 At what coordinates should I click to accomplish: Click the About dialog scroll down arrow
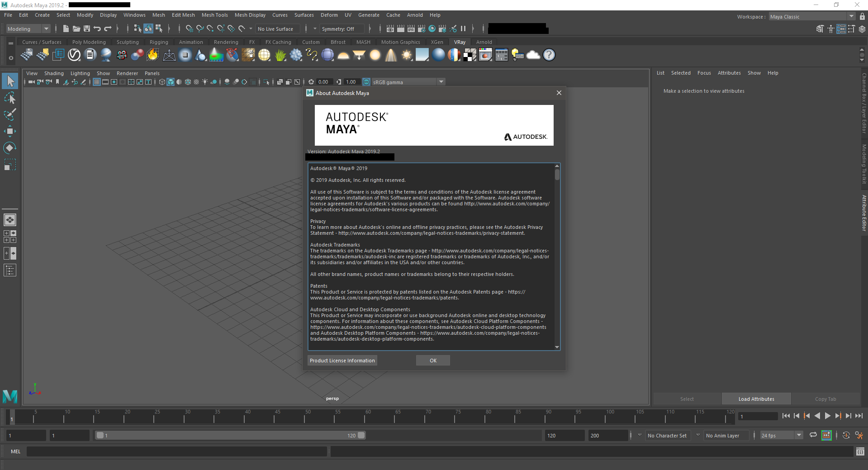point(557,347)
